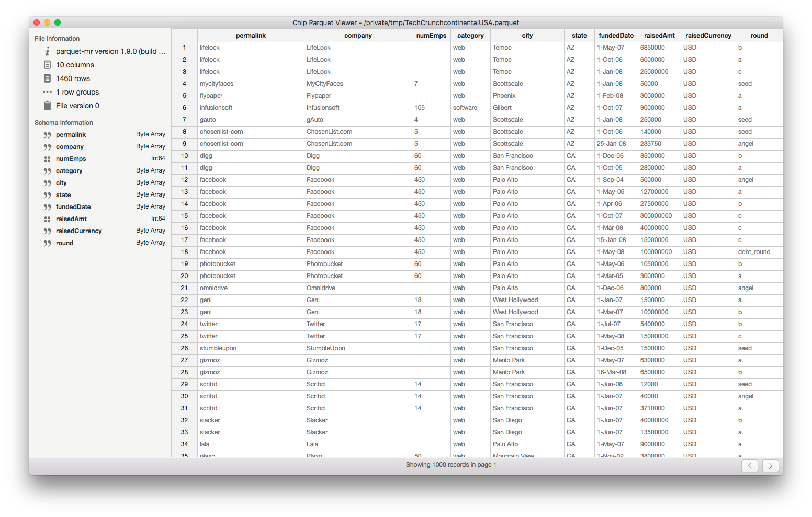The height and width of the screenshot is (517, 812).
Task: Click the company column header
Action: (358, 36)
